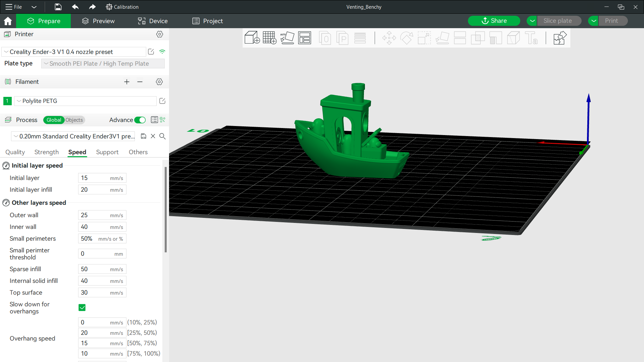Click the settings panel vertical scrollbar
Viewport: 644px width, 362px height.
166,209
